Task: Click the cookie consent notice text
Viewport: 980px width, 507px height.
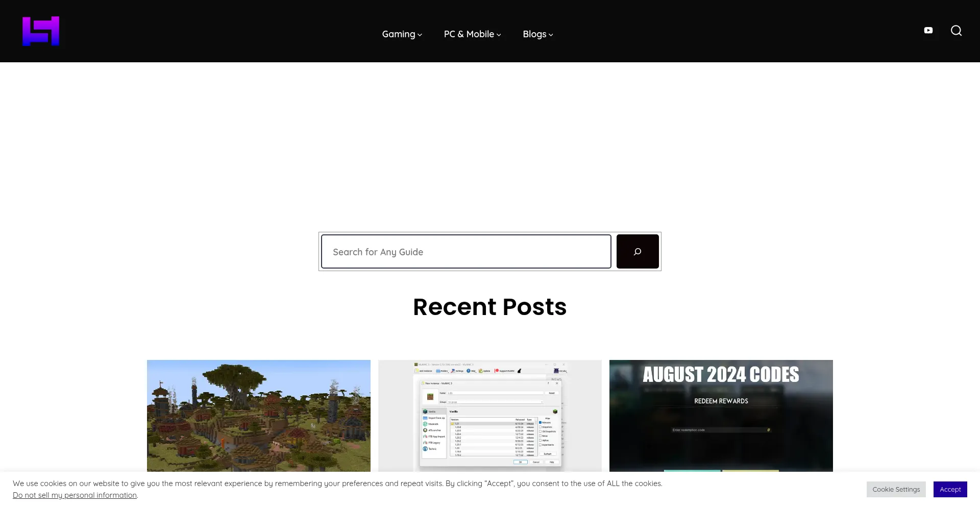Action: (337, 484)
